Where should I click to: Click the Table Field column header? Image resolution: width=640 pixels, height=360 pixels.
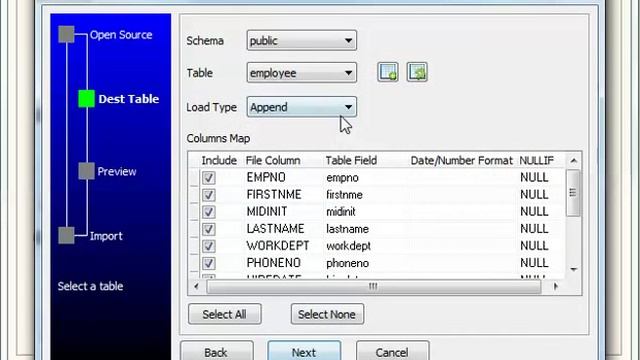[351, 160]
